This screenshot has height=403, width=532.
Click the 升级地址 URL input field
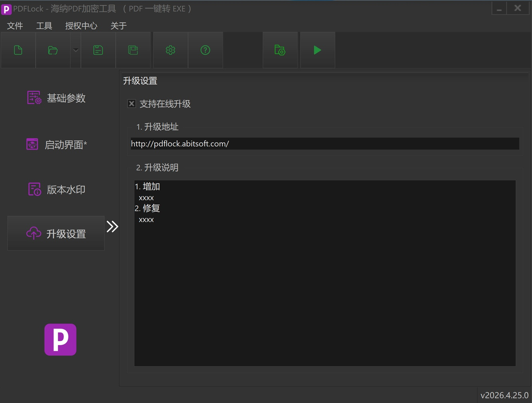click(x=325, y=144)
